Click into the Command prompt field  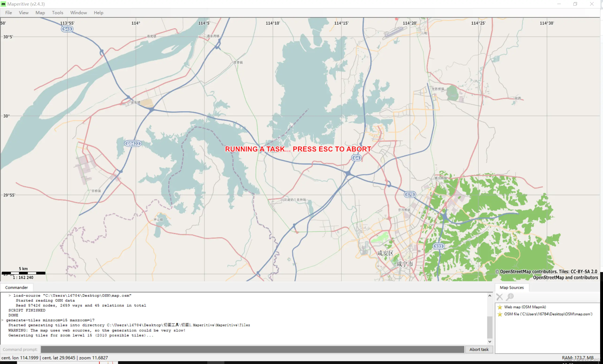[x=252, y=349]
